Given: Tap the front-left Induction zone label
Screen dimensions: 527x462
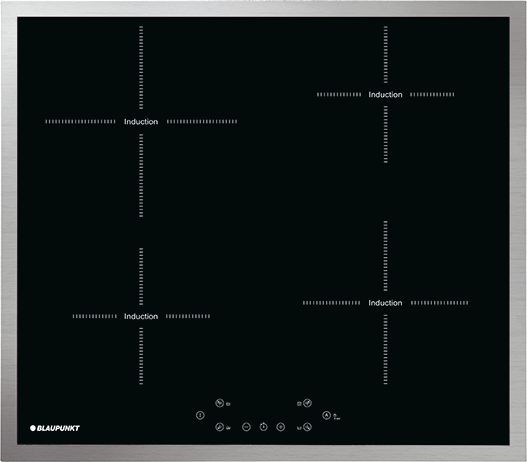Looking at the screenshot, I should [141, 316].
